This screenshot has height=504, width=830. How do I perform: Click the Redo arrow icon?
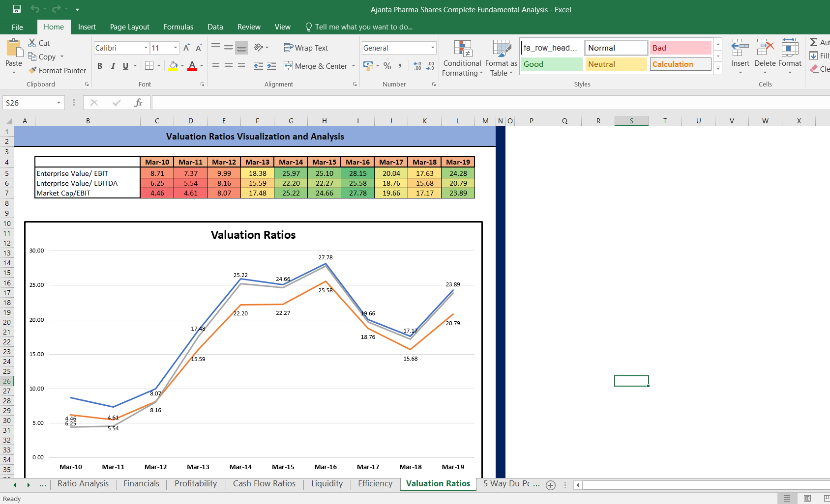click(x=56, y=9)
